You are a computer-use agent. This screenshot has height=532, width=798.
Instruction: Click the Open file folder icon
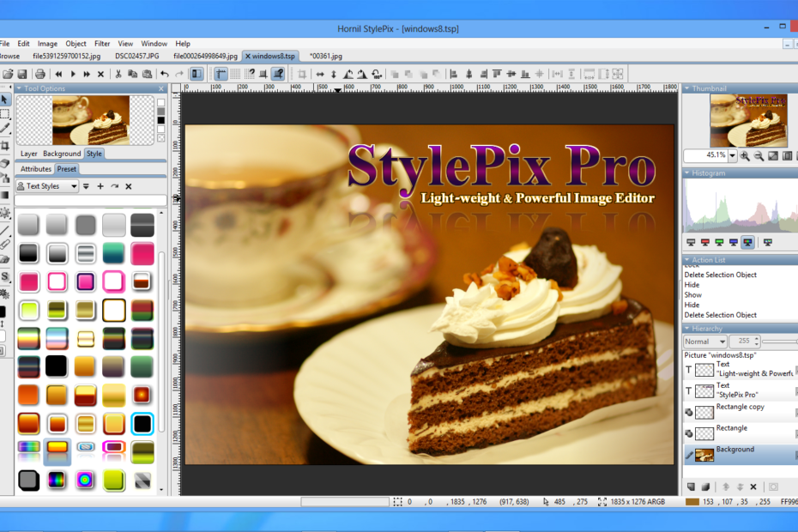[8, 75]
